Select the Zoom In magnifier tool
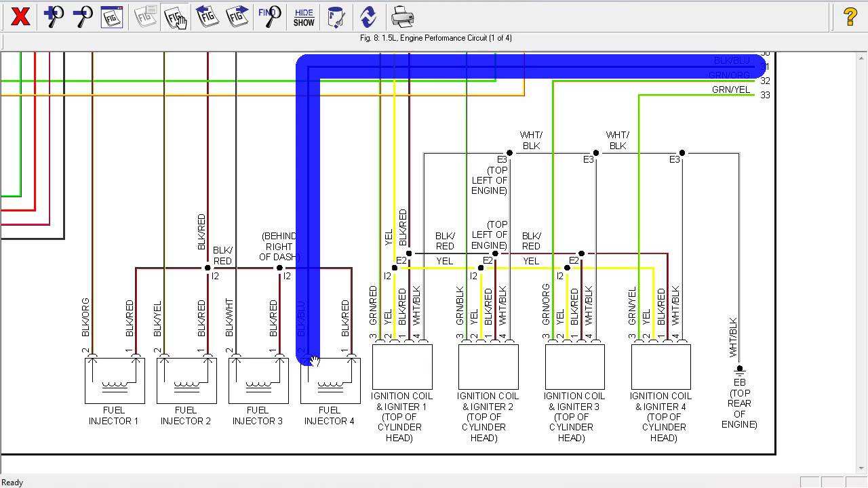 point(53,17)
